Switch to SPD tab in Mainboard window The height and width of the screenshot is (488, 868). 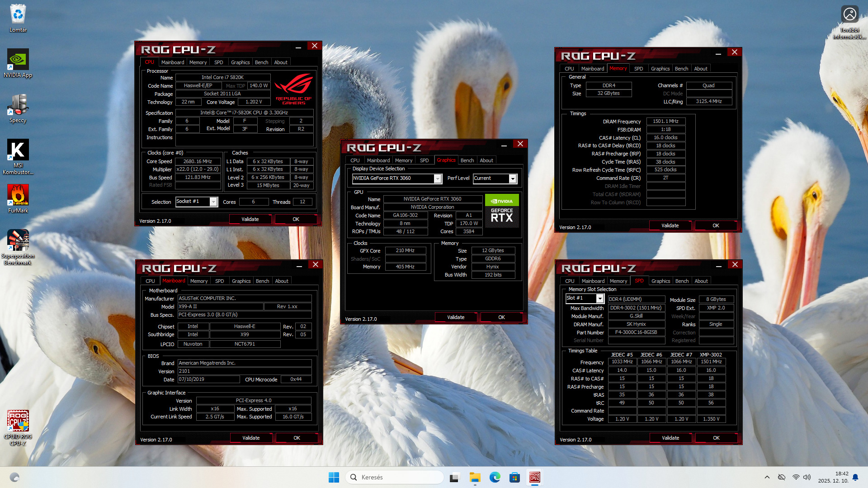pyautogui.click(x=219, y=281)
